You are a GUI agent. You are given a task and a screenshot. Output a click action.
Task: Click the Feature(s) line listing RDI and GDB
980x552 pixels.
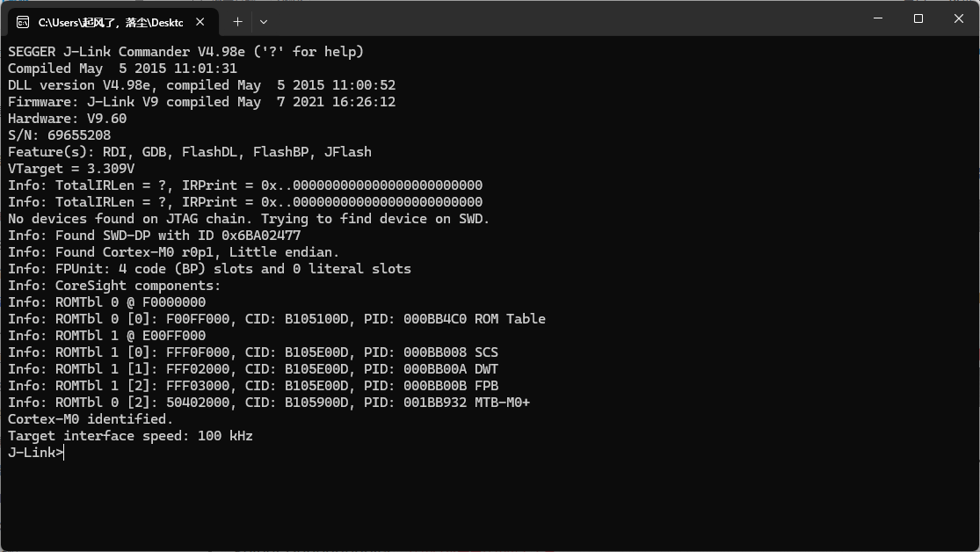pos(190,151)
